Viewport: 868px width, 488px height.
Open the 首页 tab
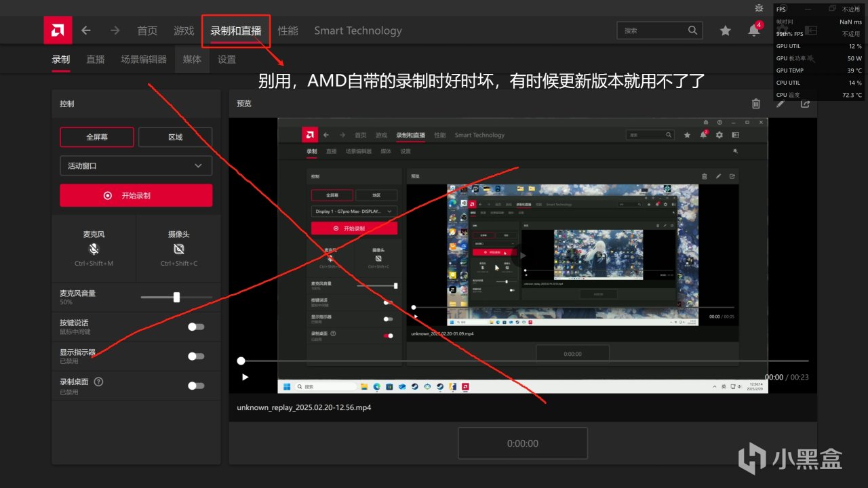(x=147, y=30)
